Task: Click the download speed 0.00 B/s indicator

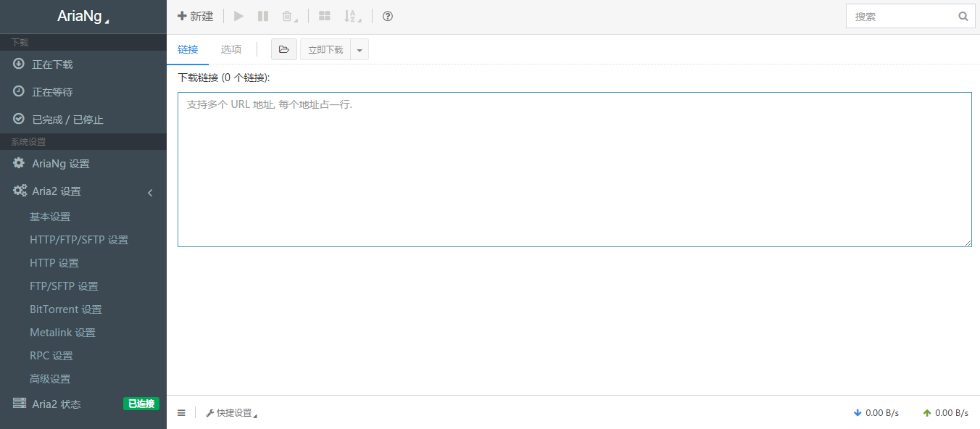Action: [876, 413]
